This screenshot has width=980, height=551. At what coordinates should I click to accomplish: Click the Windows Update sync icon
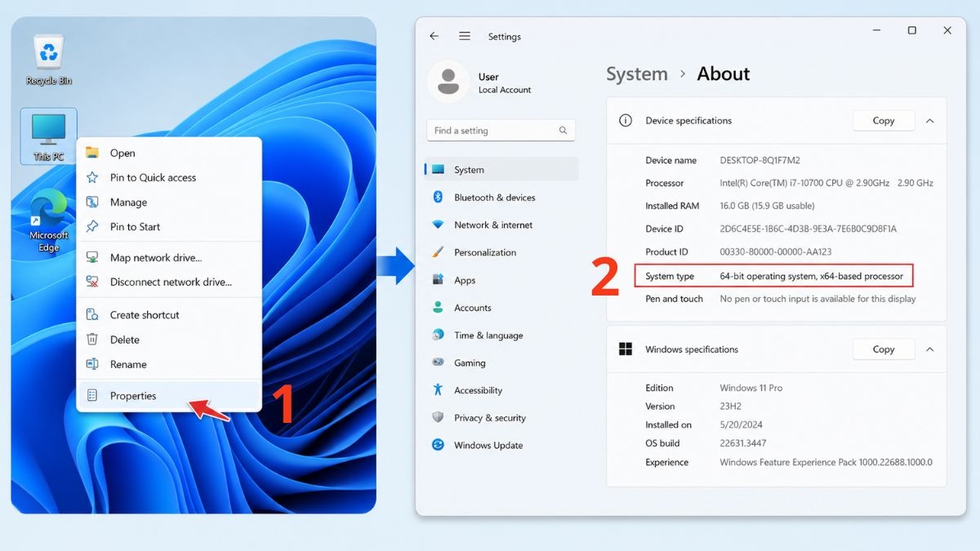(438, 445)
